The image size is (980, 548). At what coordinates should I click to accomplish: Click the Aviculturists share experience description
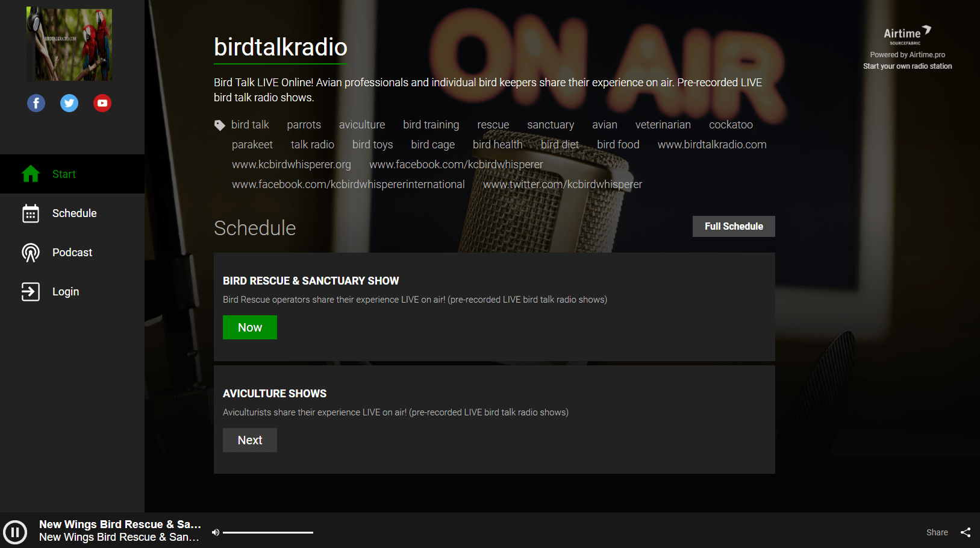click(396, 412)
